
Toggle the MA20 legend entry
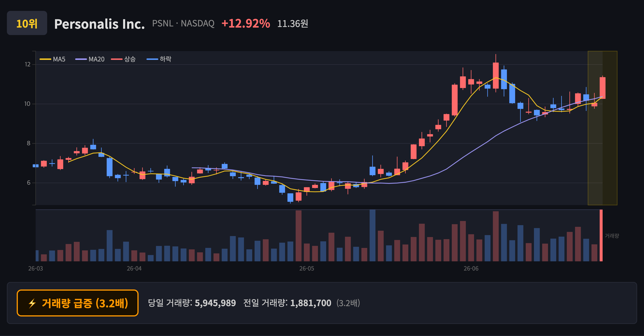tap(90, 59)
